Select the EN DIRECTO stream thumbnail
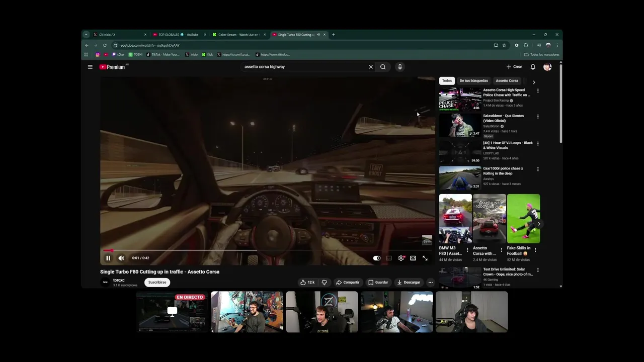 (x=172, y=312)
